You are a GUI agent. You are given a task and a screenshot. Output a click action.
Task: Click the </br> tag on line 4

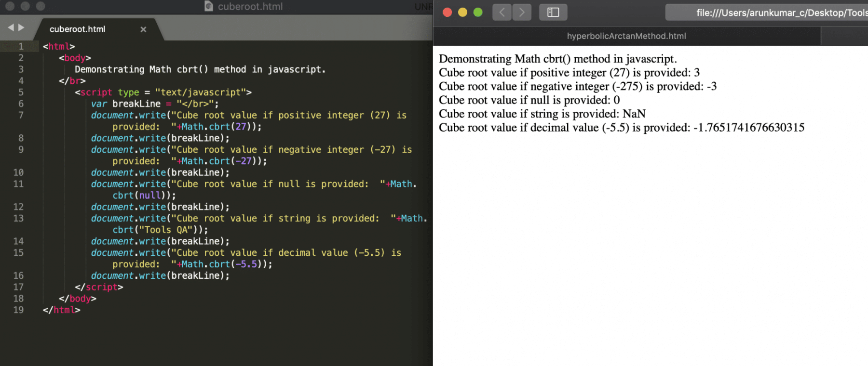click(x=72, y=81)
